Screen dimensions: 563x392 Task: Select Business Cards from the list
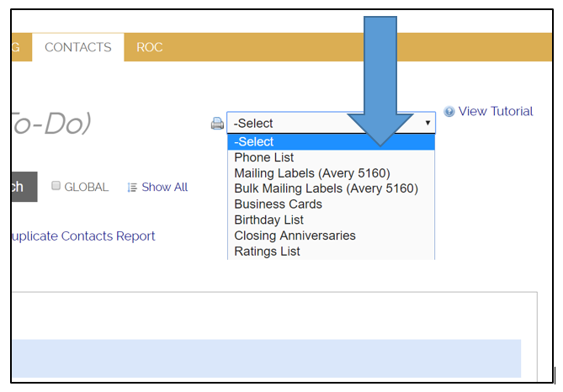278,204
